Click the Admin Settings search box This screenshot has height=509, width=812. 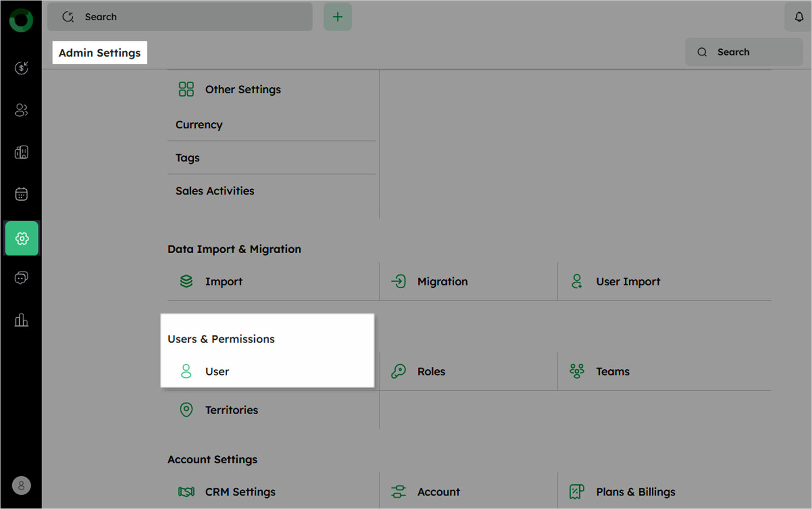pos(744,52)
